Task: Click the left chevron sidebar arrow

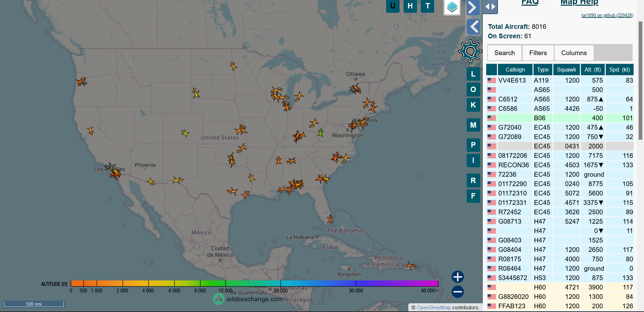Action: (x=473, y=27)
